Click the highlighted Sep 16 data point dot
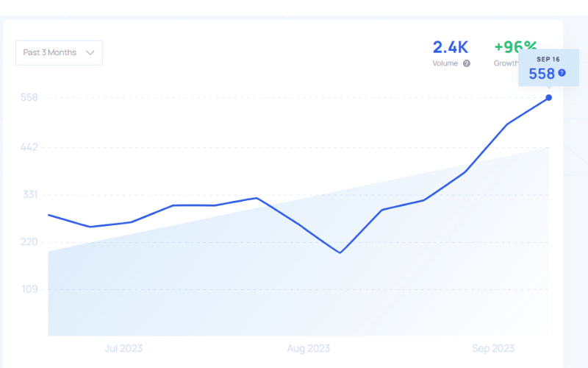The height and width of the screenshot is (368, 588). pyautogui.click(x=548, y=98)
